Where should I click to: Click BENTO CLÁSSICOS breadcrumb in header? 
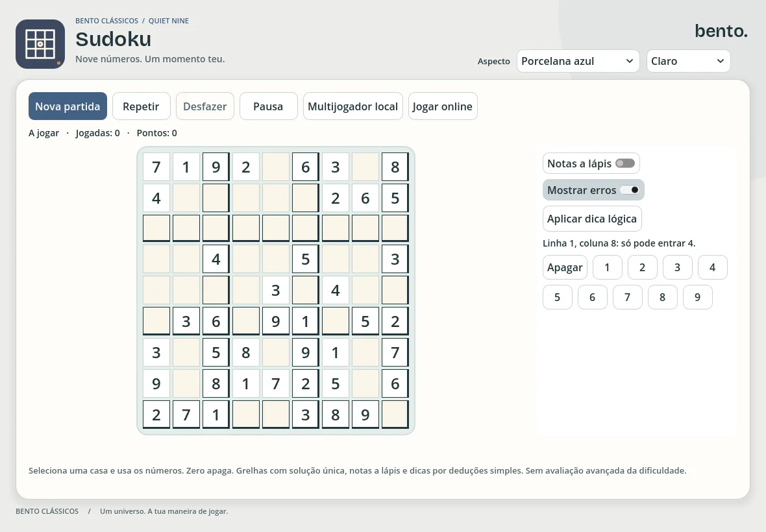106,21
